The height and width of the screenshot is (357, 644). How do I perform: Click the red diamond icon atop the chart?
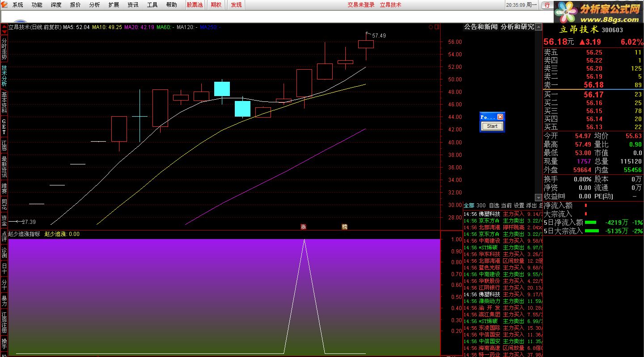[431, 27]
